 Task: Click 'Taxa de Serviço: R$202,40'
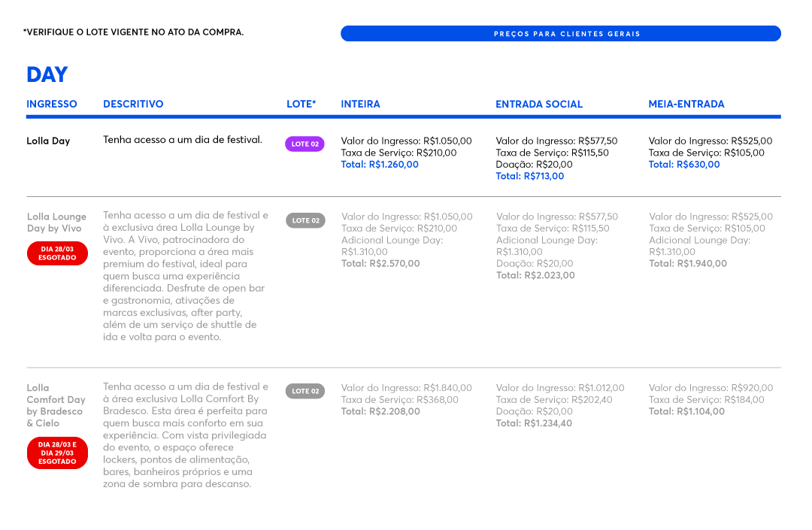point(554,400)
